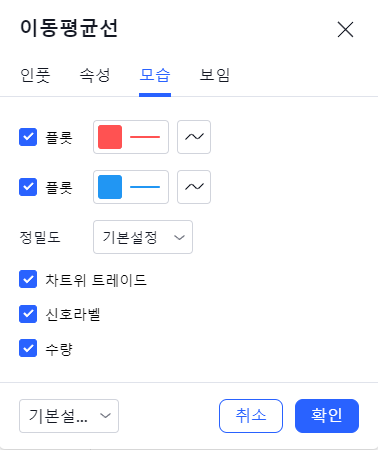Switch to the 인풋 tab
This screenshot has width=378, height=450.
[35, 75]
